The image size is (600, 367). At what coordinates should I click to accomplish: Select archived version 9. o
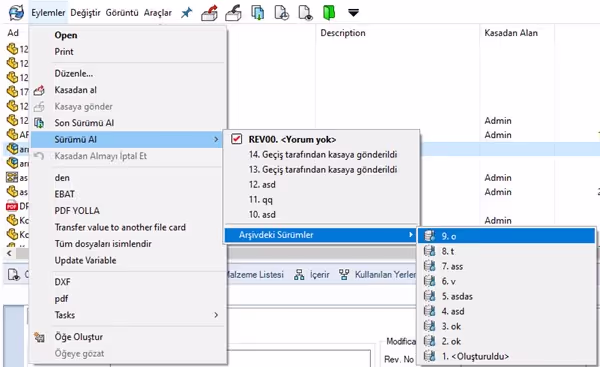pyautogui.click(x=507, y=236)
